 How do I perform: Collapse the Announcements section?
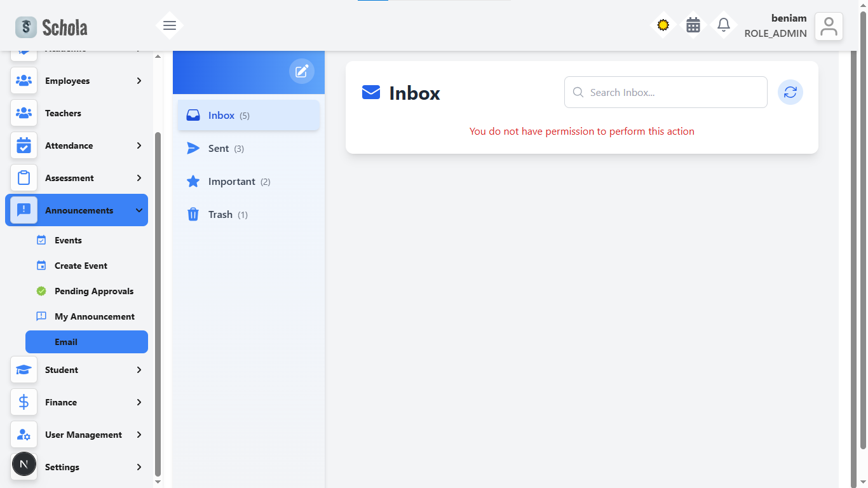point(76,210)
